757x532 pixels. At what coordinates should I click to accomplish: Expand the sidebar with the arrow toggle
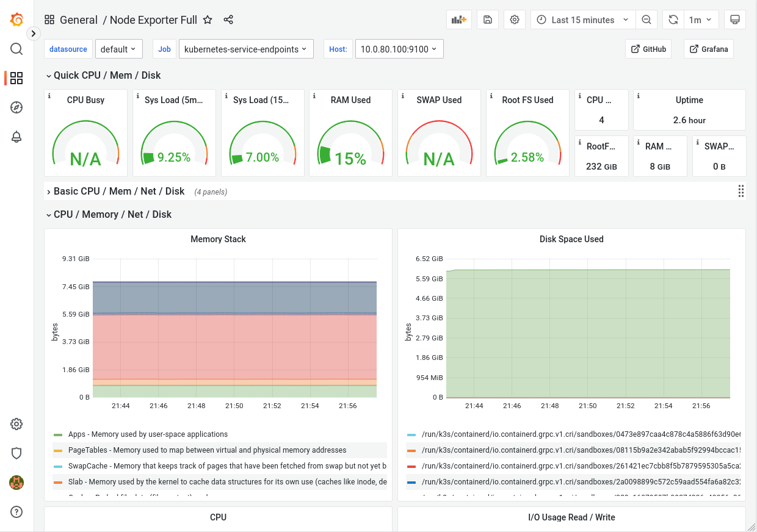[x=34, y=34]
